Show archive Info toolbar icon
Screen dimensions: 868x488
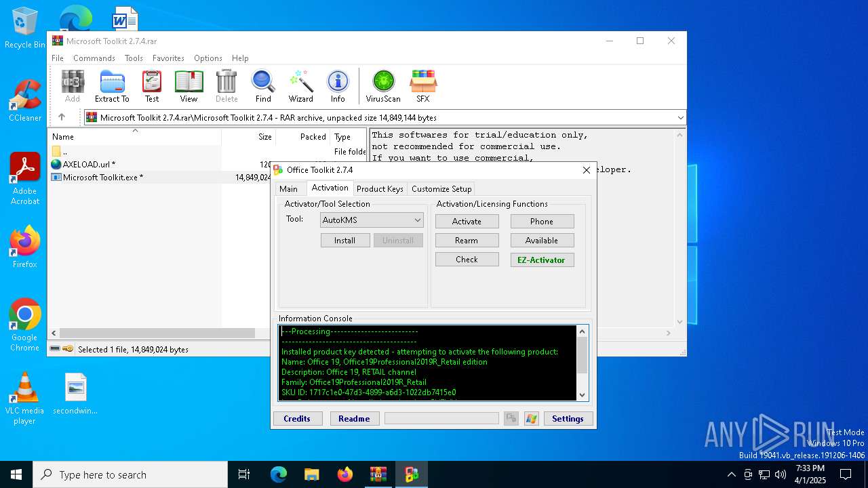(x=338, y=86)
